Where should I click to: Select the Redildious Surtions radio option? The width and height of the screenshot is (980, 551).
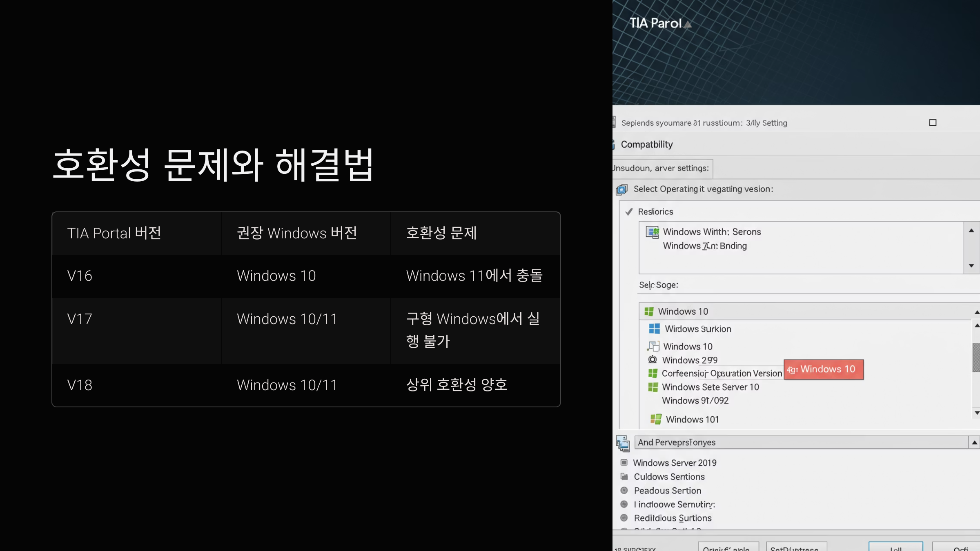(624, 518)
